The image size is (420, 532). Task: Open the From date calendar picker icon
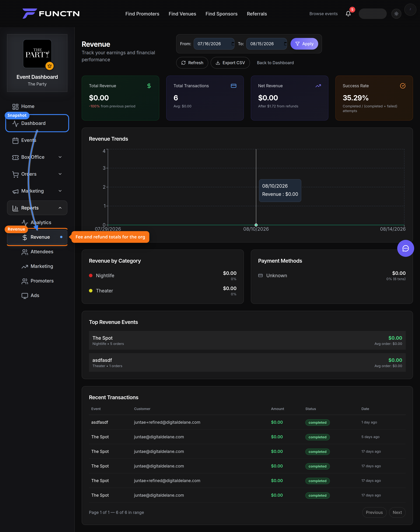click(x=233, y=44)
